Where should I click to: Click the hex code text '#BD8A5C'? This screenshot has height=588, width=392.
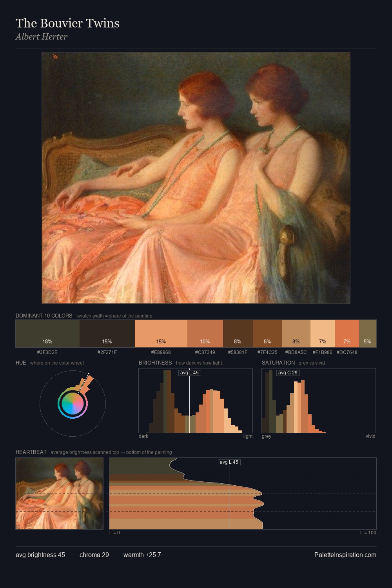pyautogui.click(x=296, y=352)
